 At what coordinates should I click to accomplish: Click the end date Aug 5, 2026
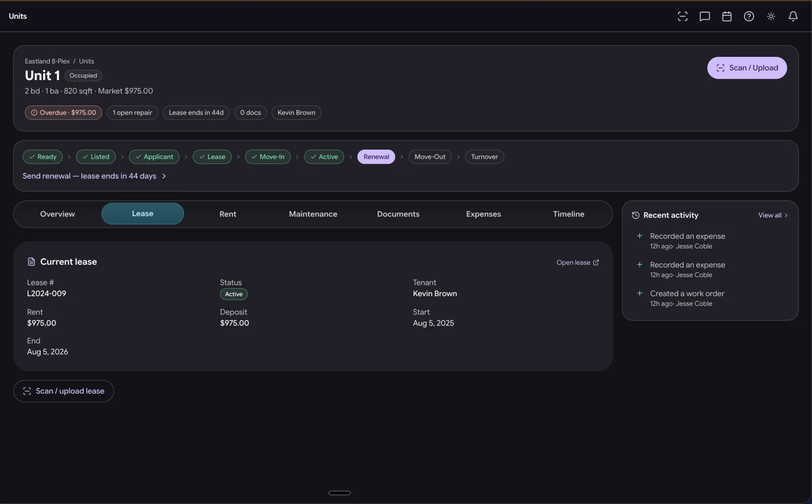click(x=48, y=352)
